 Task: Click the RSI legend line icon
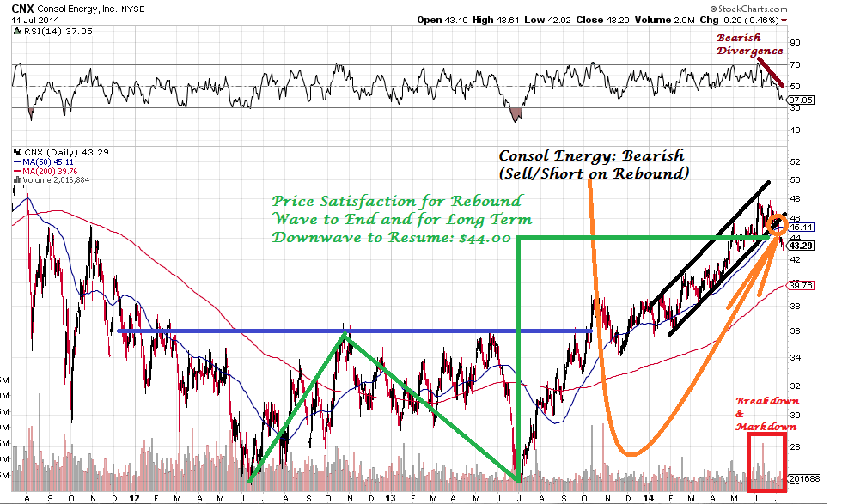coord(18,31)
